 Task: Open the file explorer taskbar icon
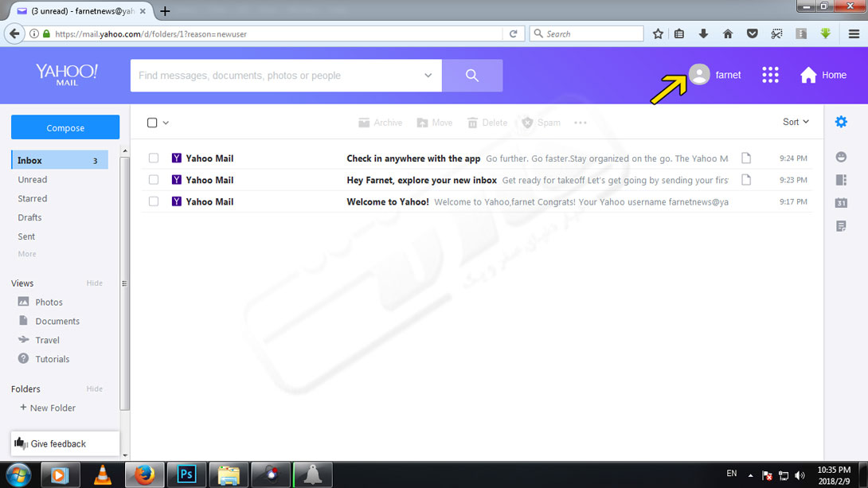pos(229,474)
